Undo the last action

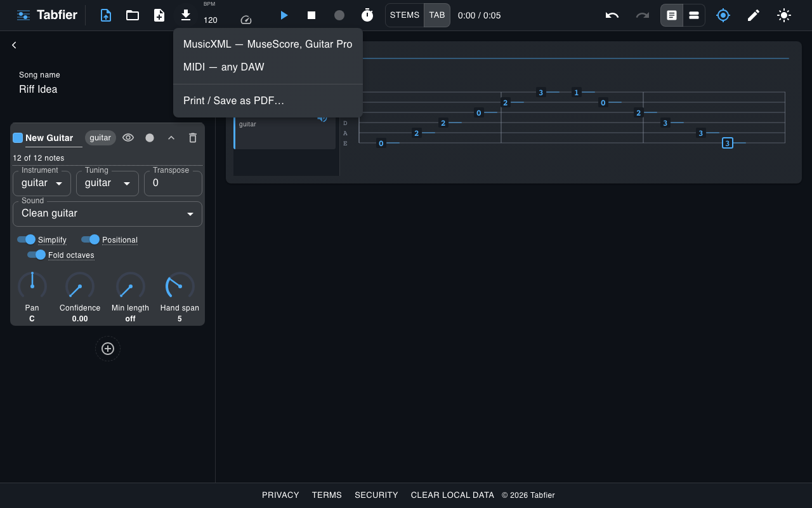[612, 15]
